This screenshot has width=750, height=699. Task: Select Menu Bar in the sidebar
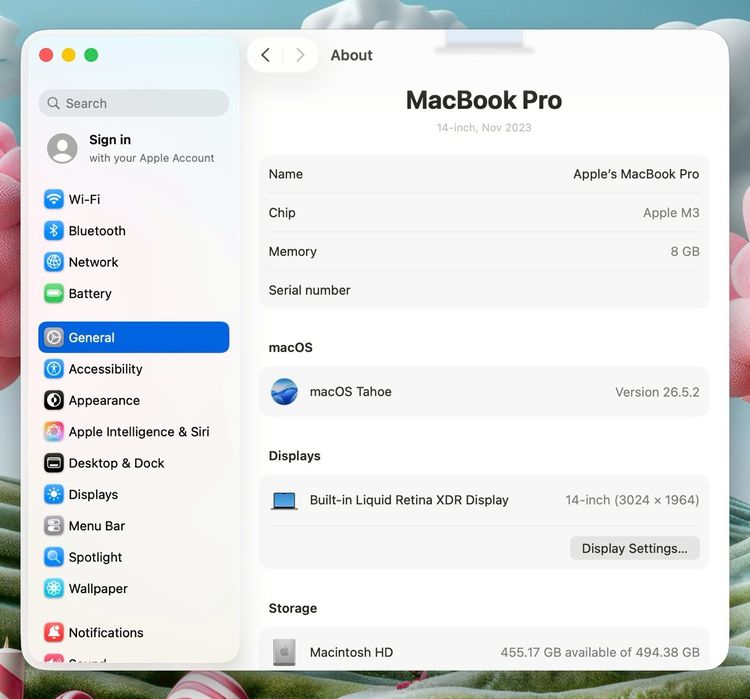(133, 526)
